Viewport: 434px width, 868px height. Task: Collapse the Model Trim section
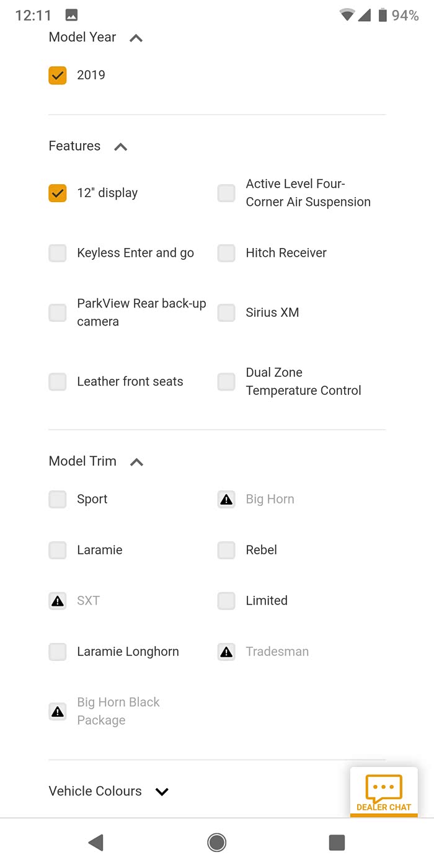pyautogui.click(x=137, y=462)
